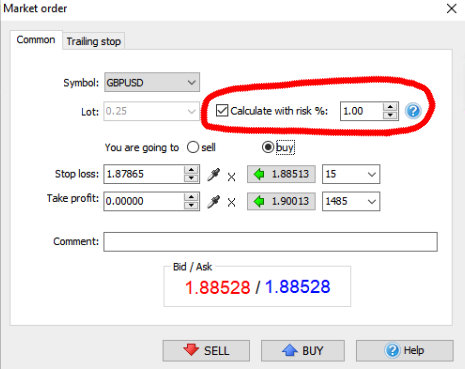
Task: Click the blue help icon beside risk %
Action: pos(413,111)
